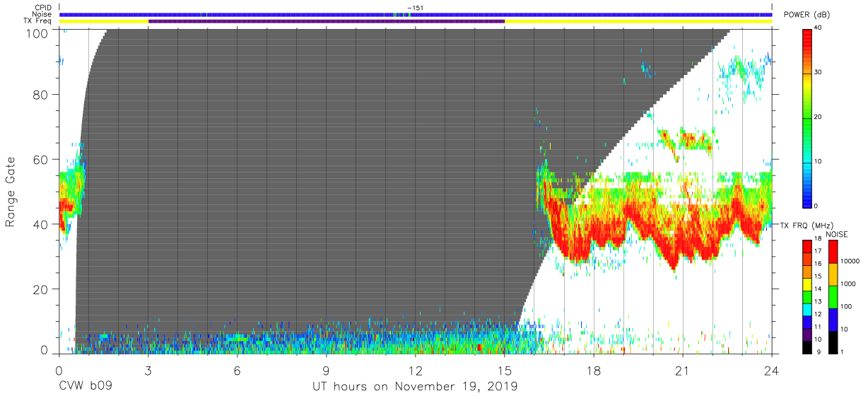
Task: Click the 'CVW b09' station label
Action: tap(86, 387)
